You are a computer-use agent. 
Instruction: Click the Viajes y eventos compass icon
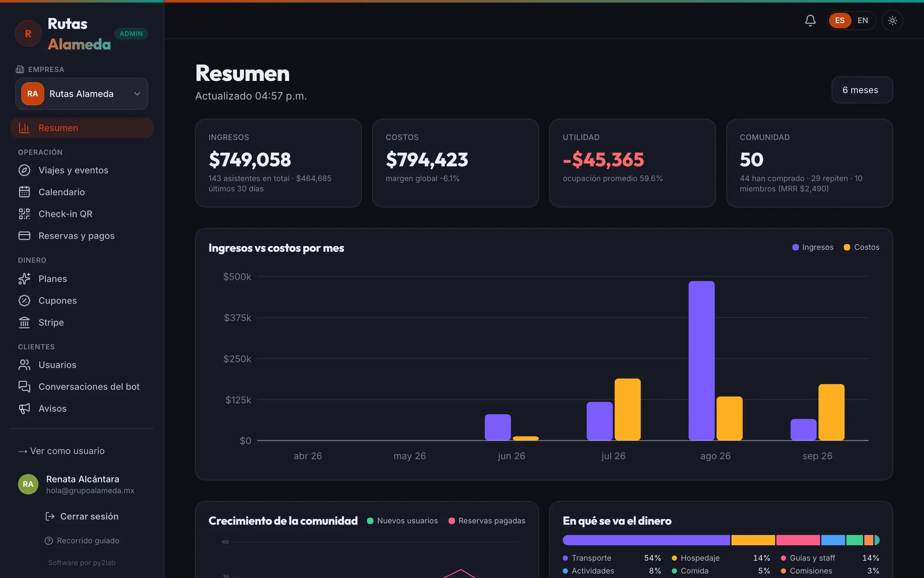(x=24, y=170)
